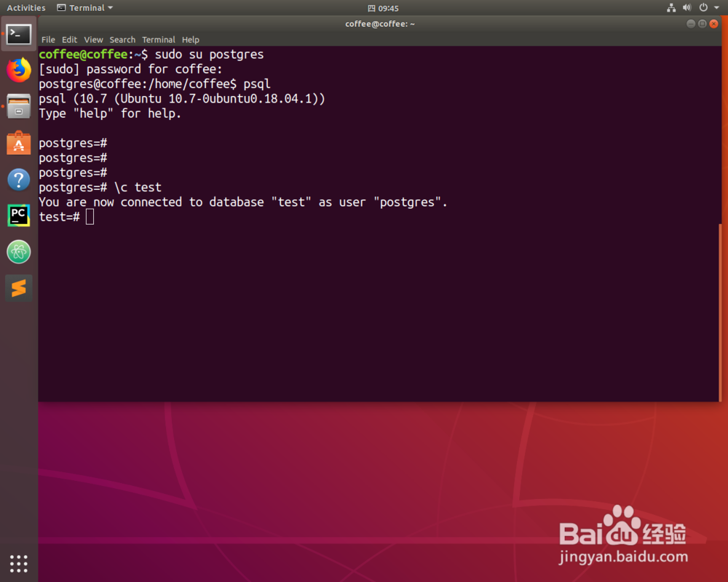Launch Firefox from the dock
This screenshot has height=582, width=728.
click(x=19, y=70)
